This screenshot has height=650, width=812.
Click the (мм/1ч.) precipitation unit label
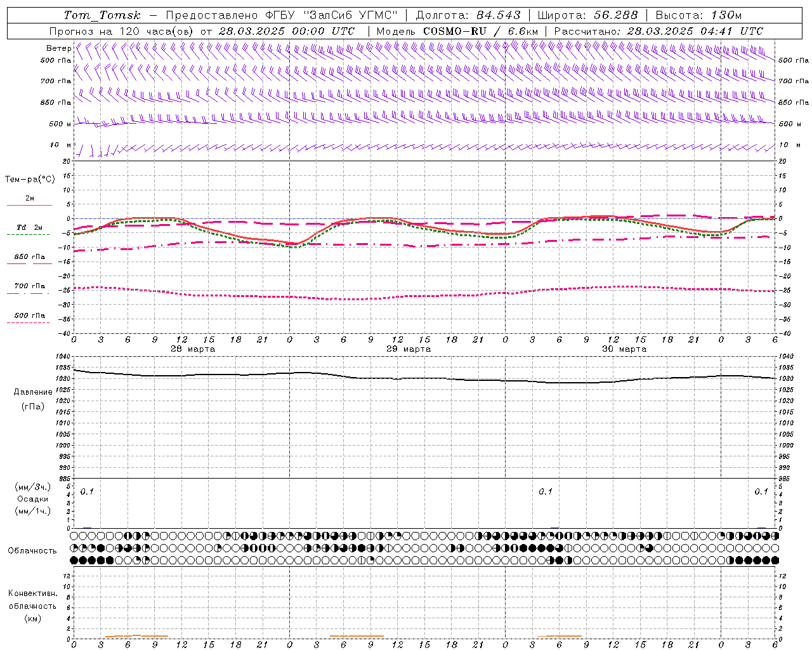click(x=33, y=511)
